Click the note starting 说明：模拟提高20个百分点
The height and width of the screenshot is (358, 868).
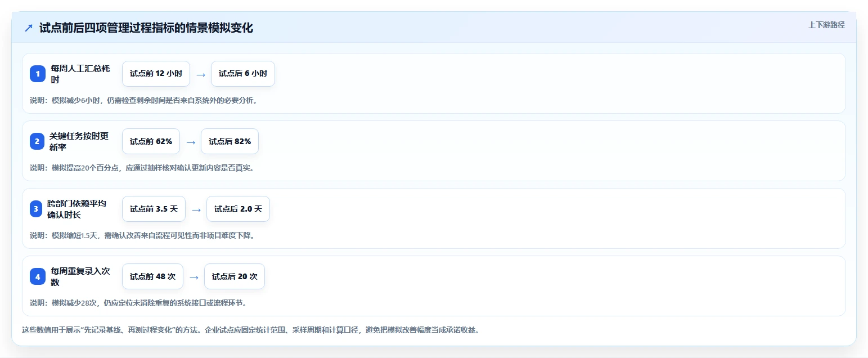click(142, 168)
